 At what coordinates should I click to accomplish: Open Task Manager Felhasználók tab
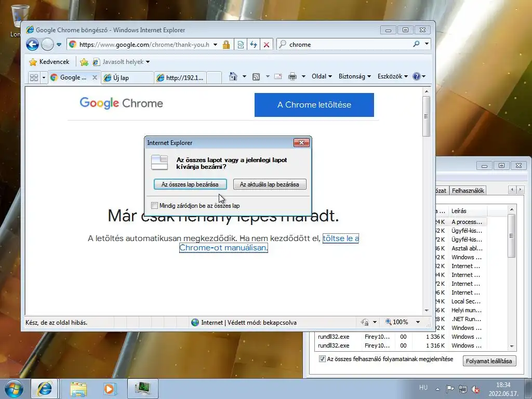[468, 190]
